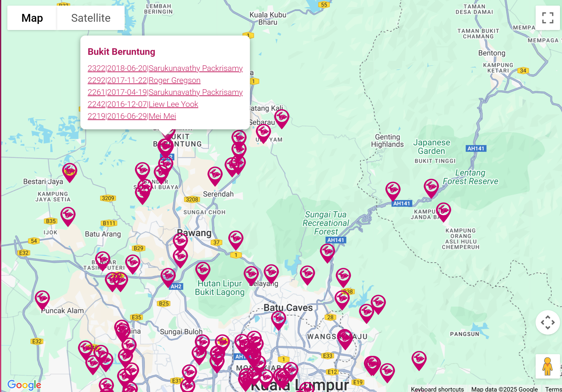Click the marker near Batang Kali
Screen dimensions: 562x392
(x=281, y=117)
